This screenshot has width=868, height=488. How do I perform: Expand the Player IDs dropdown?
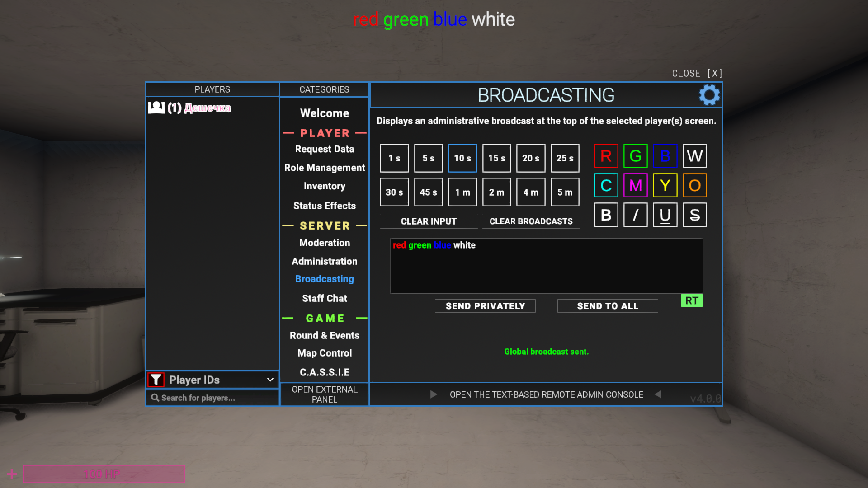270,380
